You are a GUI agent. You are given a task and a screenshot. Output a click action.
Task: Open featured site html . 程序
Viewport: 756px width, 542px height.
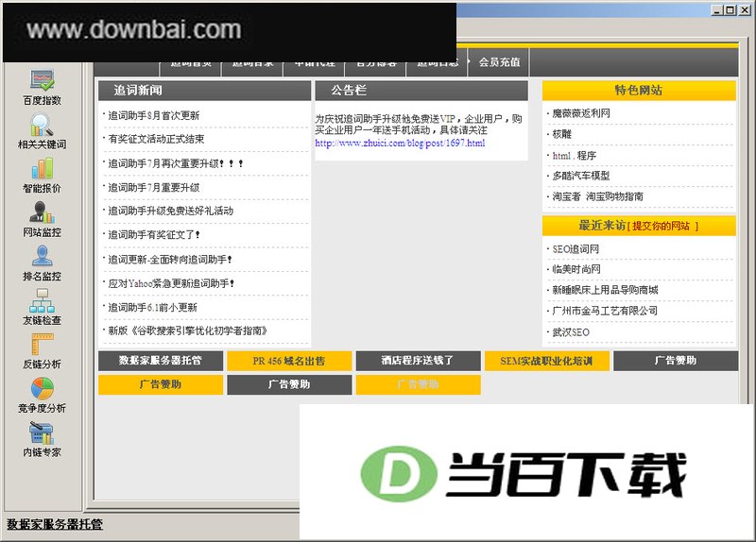pos(575,156)
